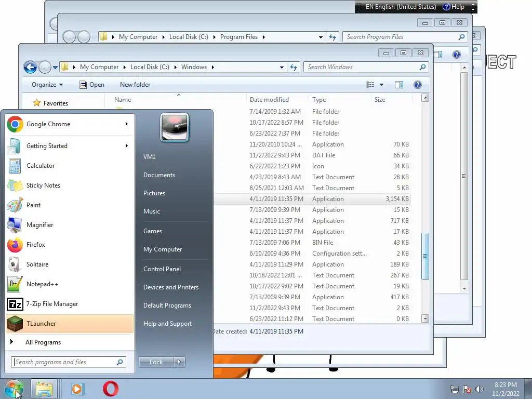Open Pictures from the Start menu

point(154,193)
